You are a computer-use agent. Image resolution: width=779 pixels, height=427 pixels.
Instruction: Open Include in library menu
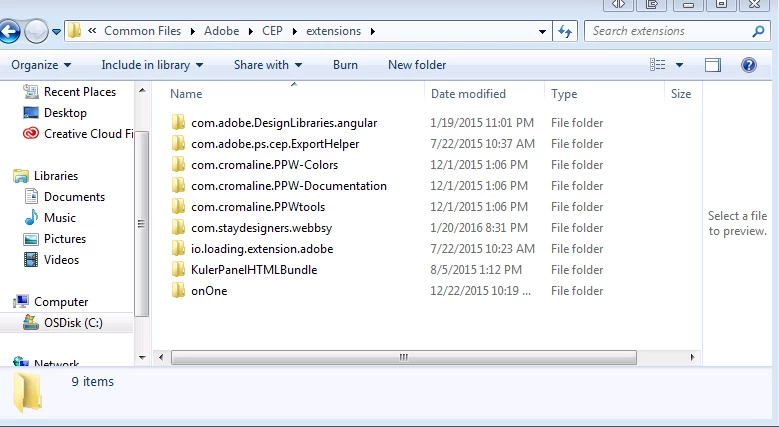click(152, 65)
